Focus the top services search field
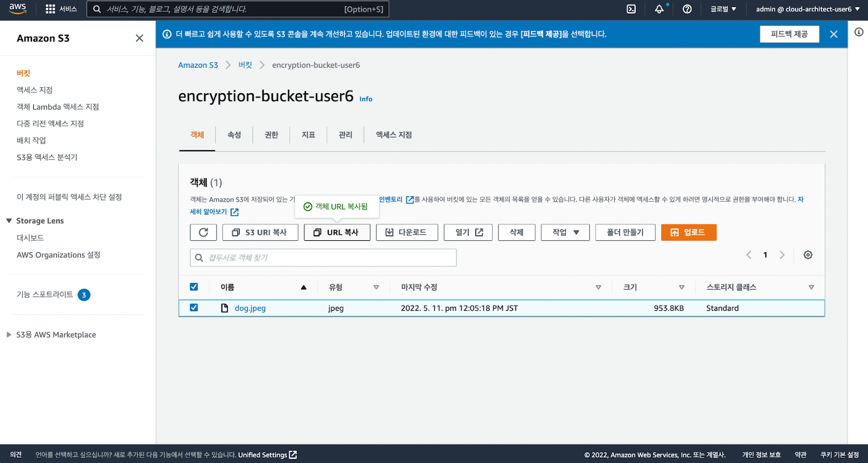The height and width of the screenshot is (463, 868). (238, 9)
